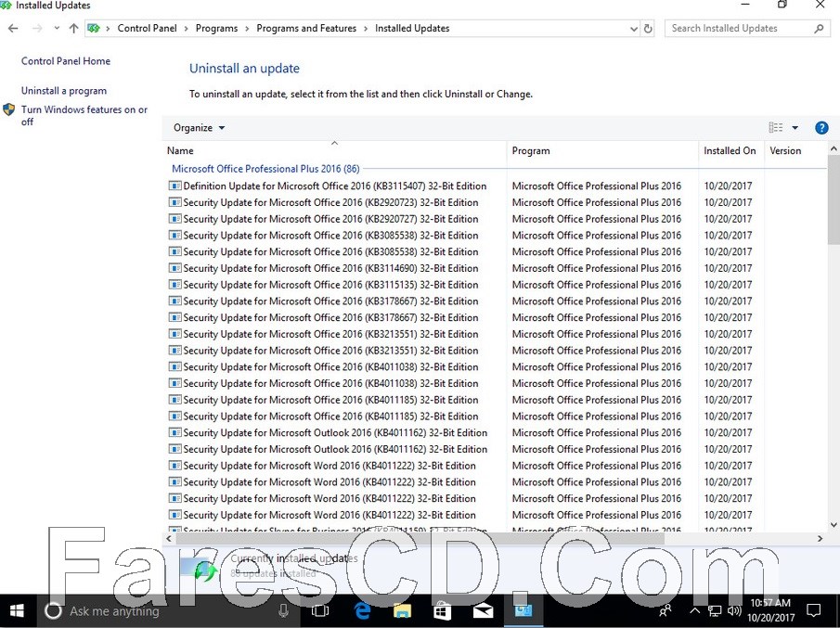Click the Control Panel taskbar button

pyautogui.click(x=523, y=611)
